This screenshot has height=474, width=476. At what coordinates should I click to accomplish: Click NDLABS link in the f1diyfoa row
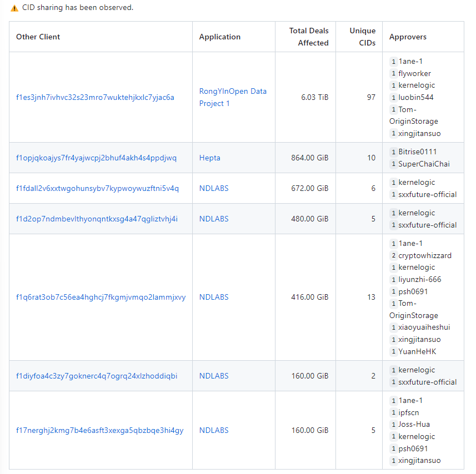pos(214,376)
